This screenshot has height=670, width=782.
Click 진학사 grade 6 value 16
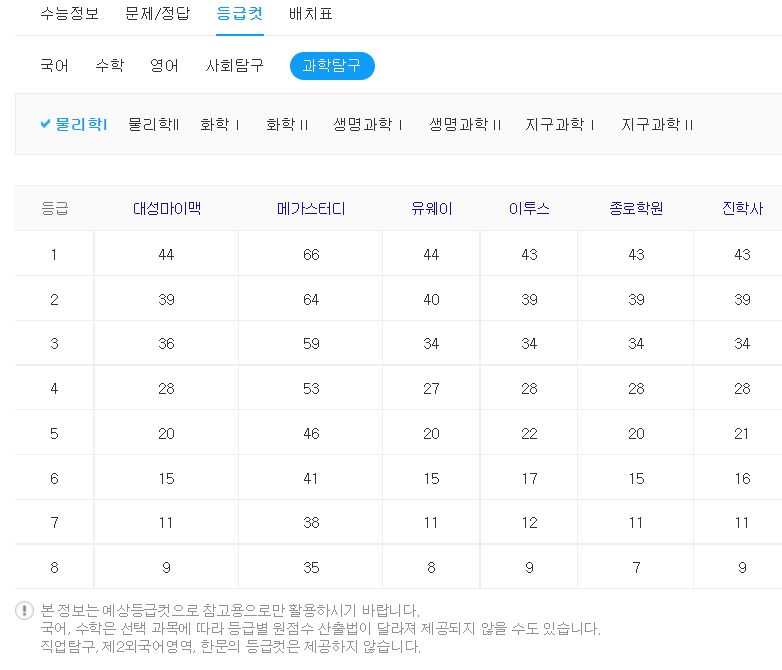point(742,478)
